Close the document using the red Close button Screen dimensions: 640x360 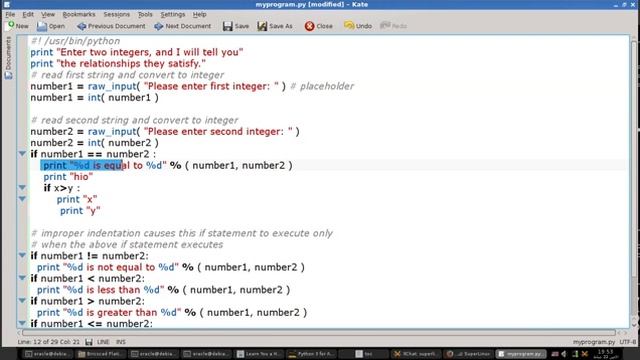318,26
